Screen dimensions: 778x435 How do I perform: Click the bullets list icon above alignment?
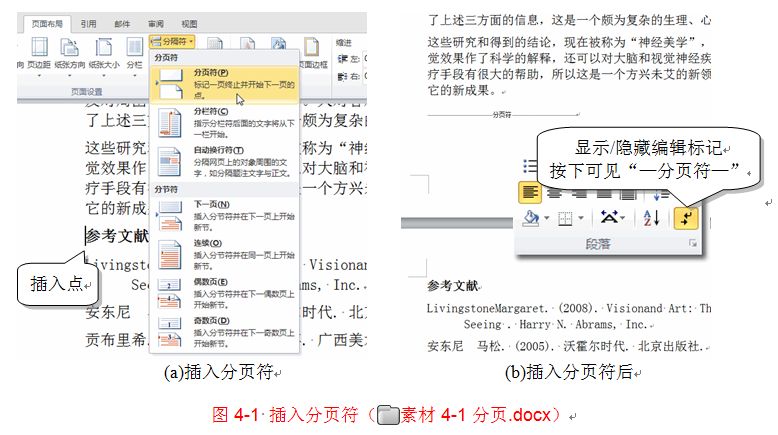530,166
